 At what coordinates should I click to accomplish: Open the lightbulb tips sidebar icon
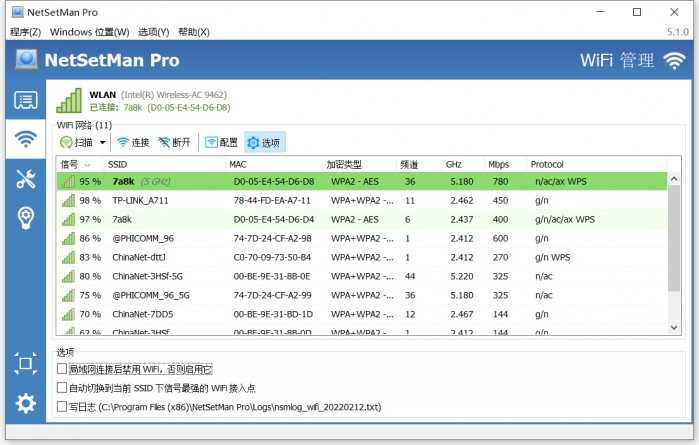pyautogui.click(x=26, y=218)
